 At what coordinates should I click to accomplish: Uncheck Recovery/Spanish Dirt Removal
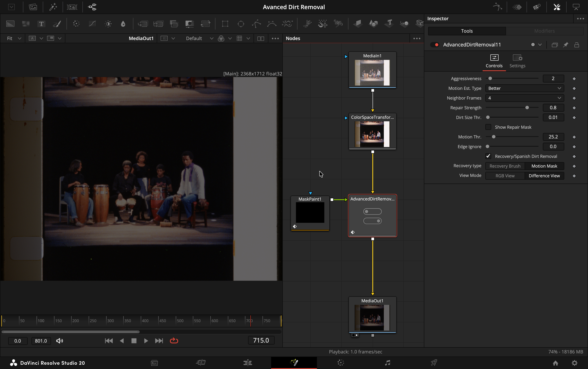tap(488, 156)
